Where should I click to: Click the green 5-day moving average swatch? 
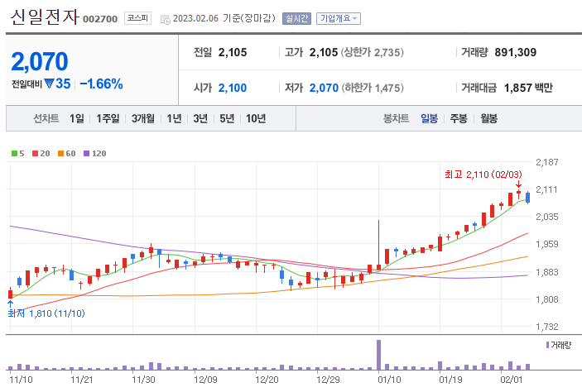pyautogui.click(x=14, y=154)
